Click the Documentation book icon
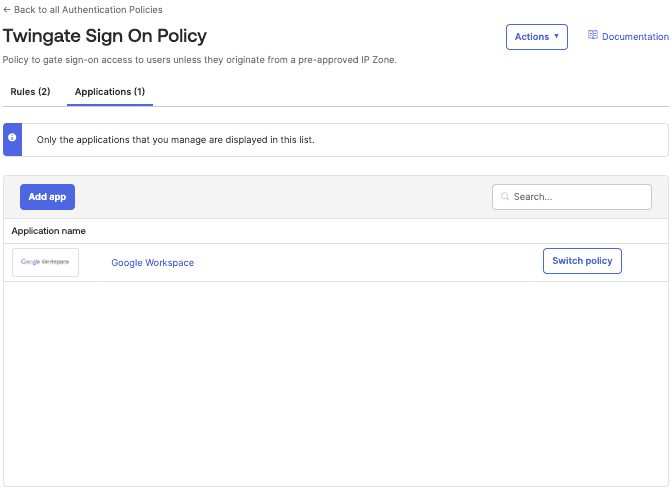 [x=592, y=36]
